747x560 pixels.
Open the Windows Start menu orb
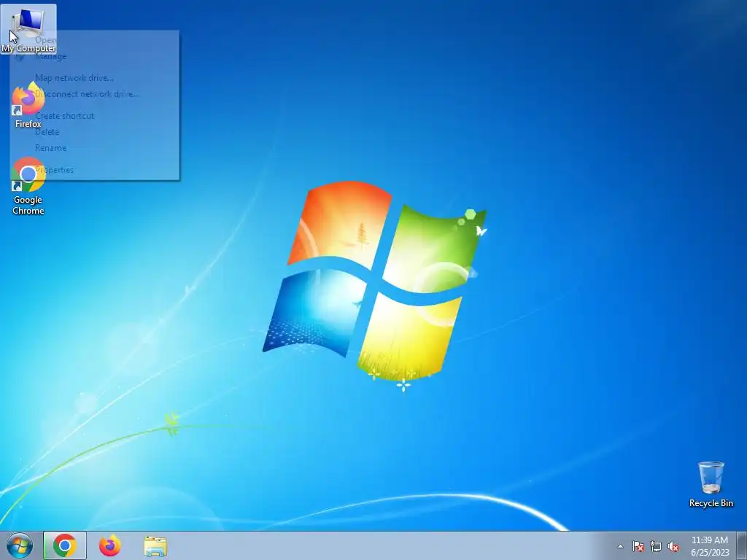point(20,545)
